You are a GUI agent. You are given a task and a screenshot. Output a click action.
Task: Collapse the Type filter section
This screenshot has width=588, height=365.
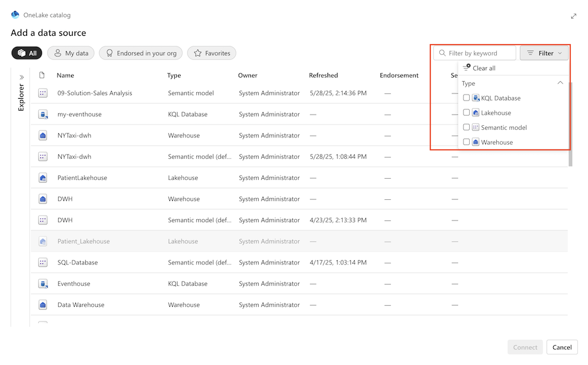pyautogui.click(x=561, y=83)
